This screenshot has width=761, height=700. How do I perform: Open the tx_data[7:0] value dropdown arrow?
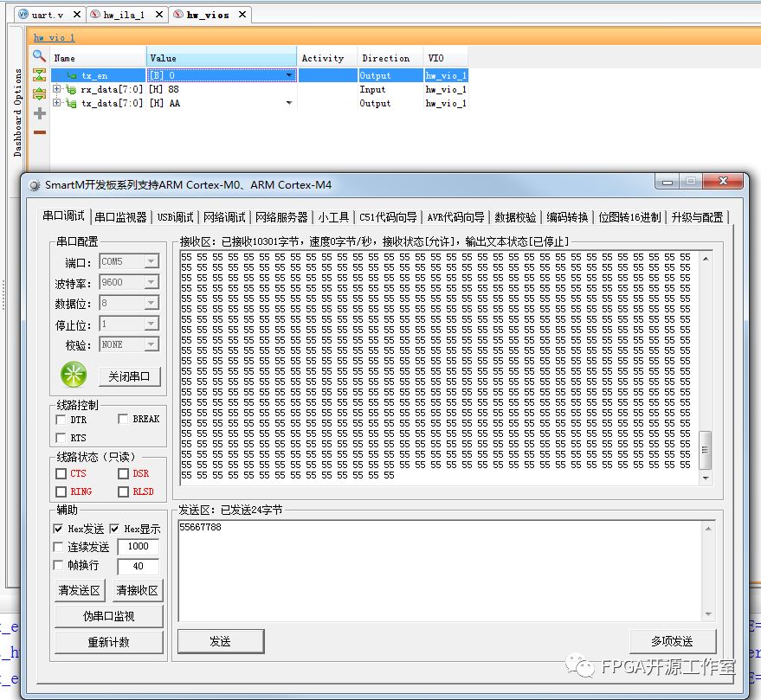point(289,103)
